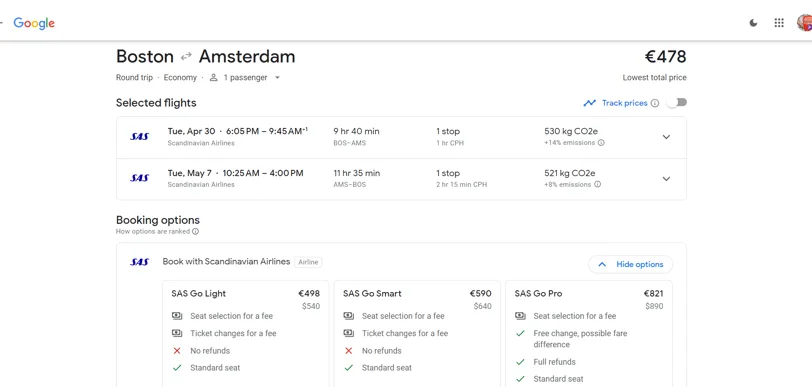Open info icon next to +8% emissions
The image size is (812, 387).
(x=598, y=184)
